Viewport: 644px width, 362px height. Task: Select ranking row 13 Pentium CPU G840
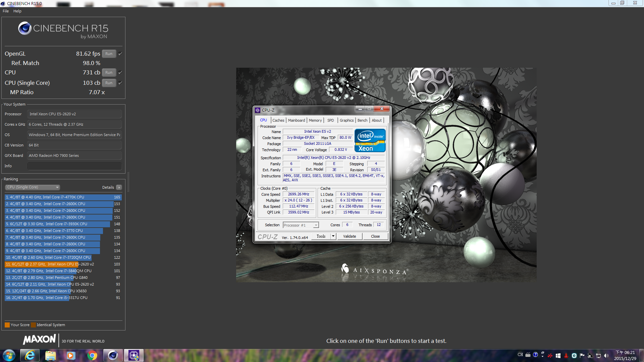[63, 278]
